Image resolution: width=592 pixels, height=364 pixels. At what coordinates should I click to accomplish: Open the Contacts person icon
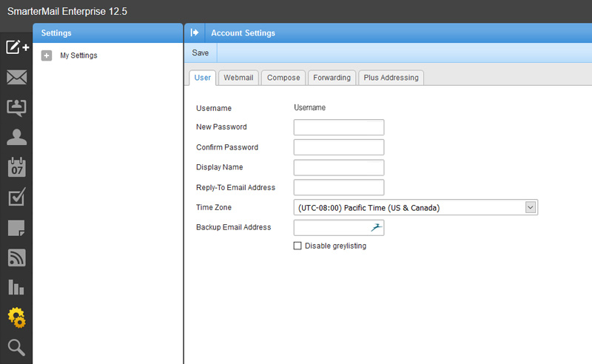(16, 137)
